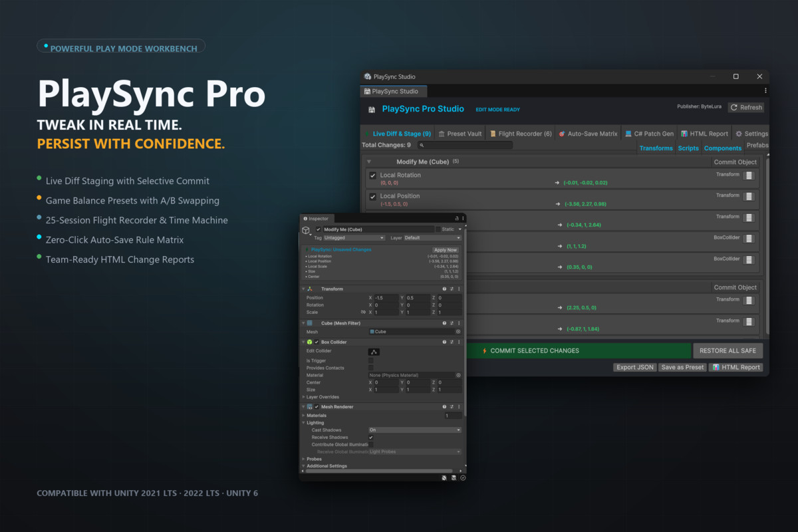Toggle the Modify Me (Cube) active checkbox
The image size is (798, 532).
tap(318, 229)
